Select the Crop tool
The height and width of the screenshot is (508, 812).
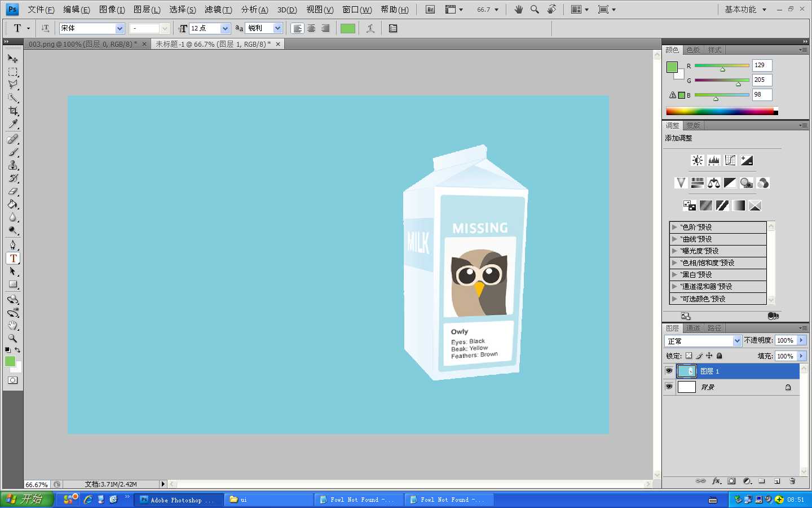[13, 111]
